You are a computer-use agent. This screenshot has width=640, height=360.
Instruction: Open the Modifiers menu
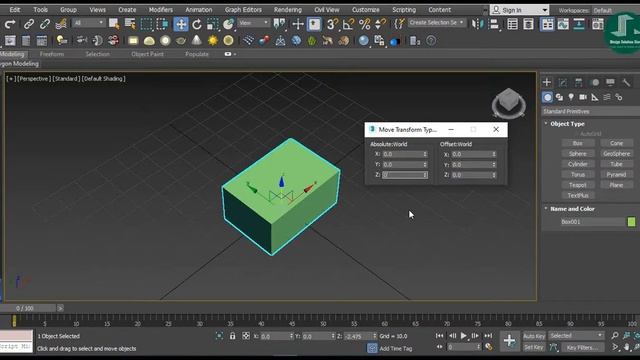click(x=160, y=10)
